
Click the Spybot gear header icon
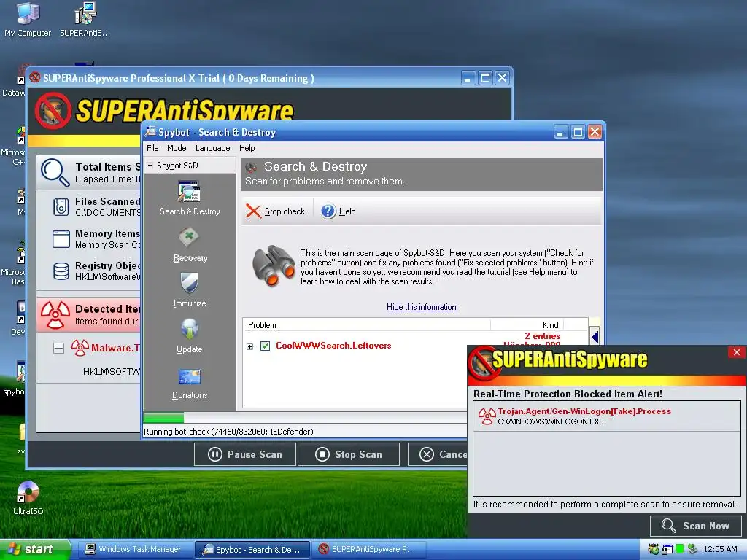[x=251, y=168]
